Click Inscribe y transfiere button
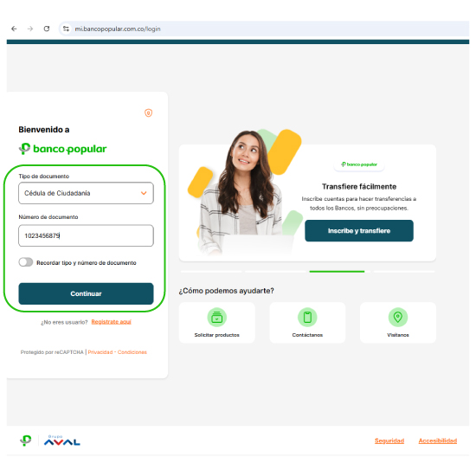This screenshot has width=476, height=476. tap(359, 231)
